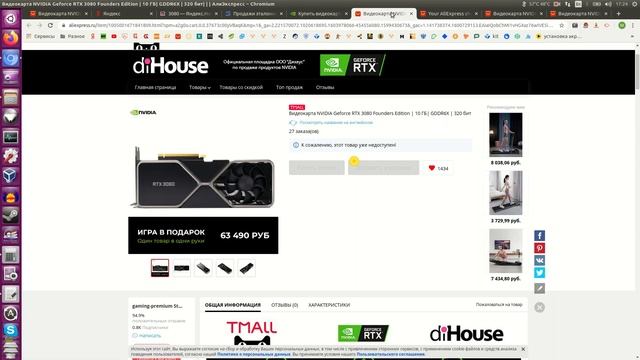Click Пожаловаться на товар link

[499, 304]
